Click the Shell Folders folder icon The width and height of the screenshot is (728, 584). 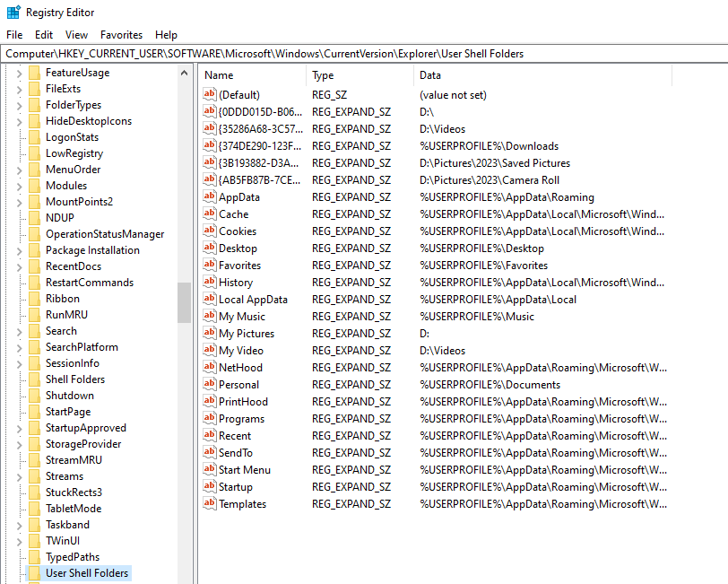pyautogui.click(x=34, y=379)
